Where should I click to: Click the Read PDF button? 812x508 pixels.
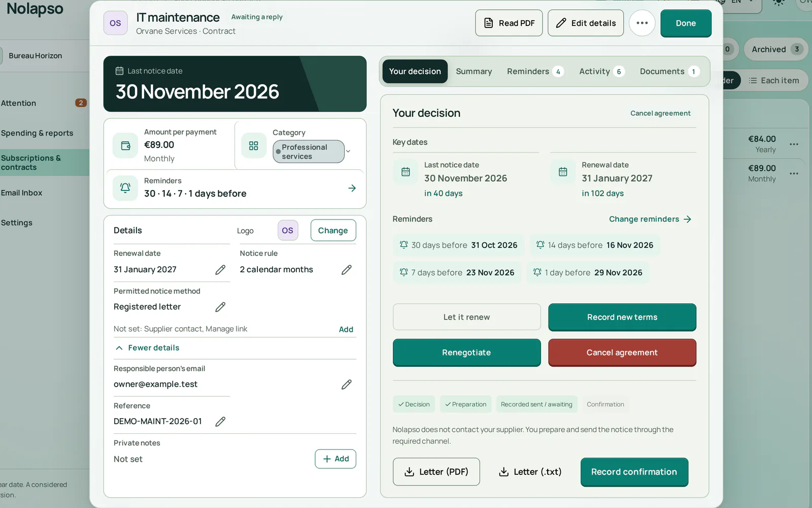509,23
